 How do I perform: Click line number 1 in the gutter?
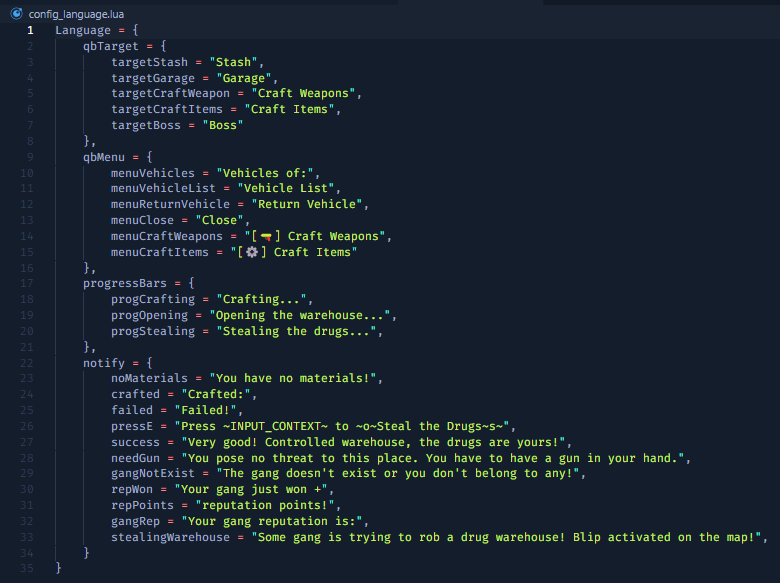pos(30,30)
